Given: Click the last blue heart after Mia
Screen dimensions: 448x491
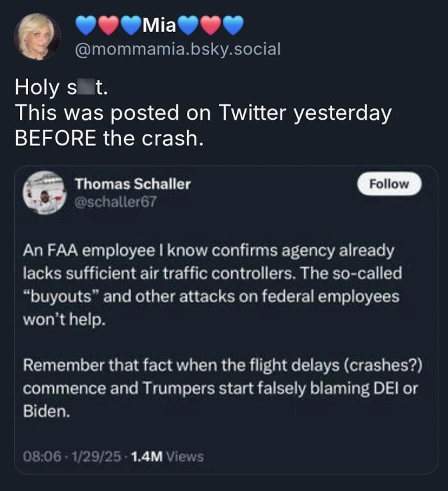Looking at the screenshot, I should pos(233,26).
